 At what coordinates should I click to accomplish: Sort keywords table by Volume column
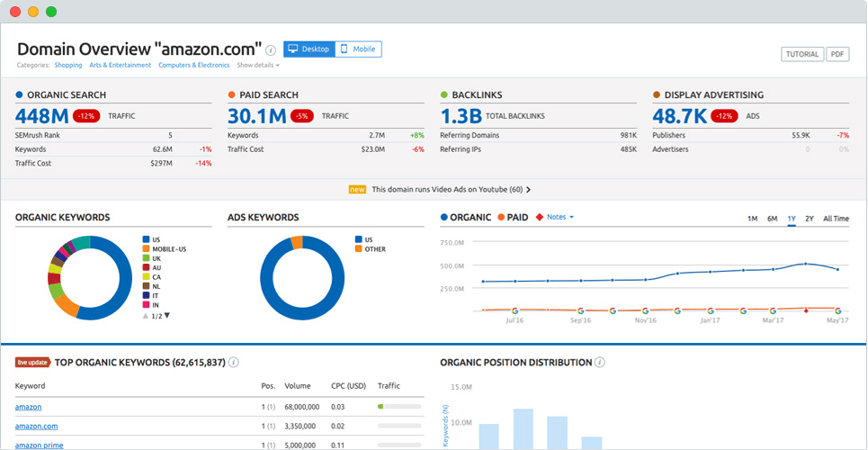pos(297,386)
